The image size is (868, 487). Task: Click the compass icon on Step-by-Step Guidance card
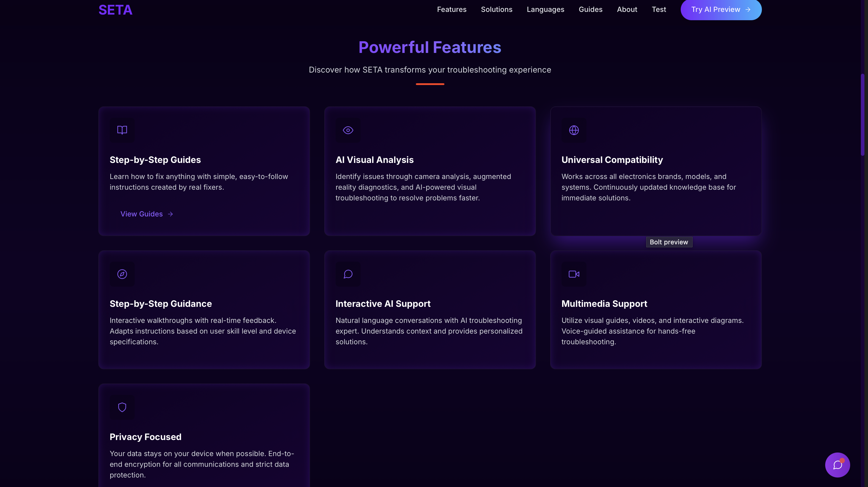[x=122, y=274]
